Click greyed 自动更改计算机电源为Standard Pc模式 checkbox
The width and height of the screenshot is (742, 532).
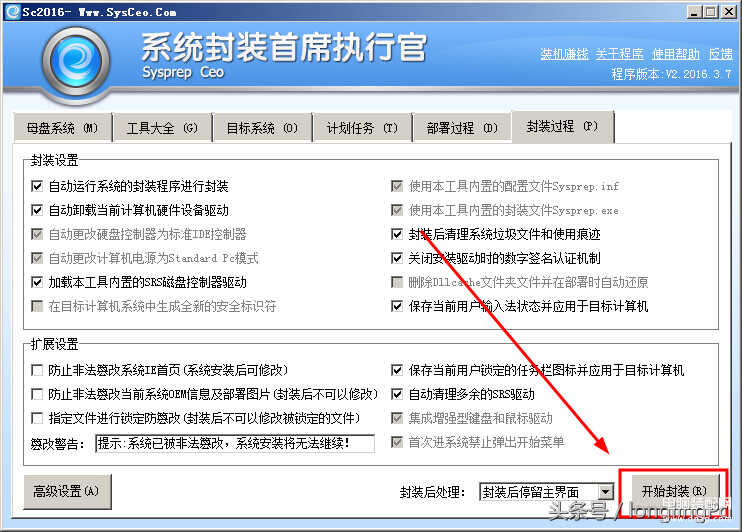point(36,258)
